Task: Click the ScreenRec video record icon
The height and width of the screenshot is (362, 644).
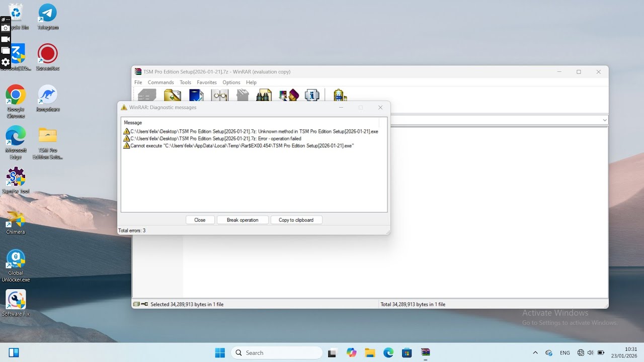Action: click(x=6, y=39)
